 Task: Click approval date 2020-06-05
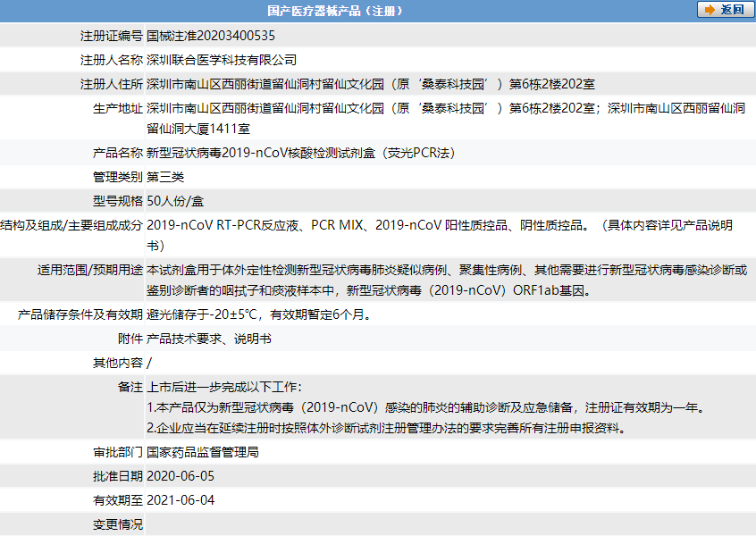(181, 476)
